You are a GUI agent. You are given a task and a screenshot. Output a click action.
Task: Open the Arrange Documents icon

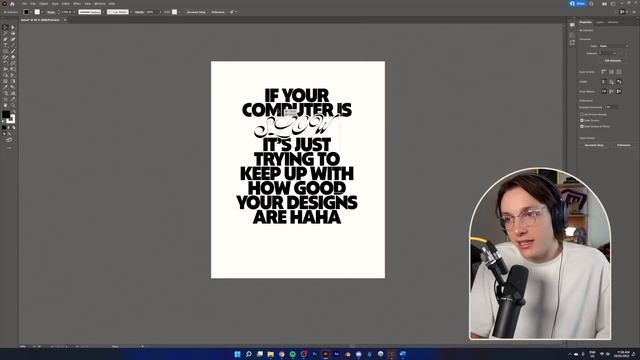click(x=604, y=4)
